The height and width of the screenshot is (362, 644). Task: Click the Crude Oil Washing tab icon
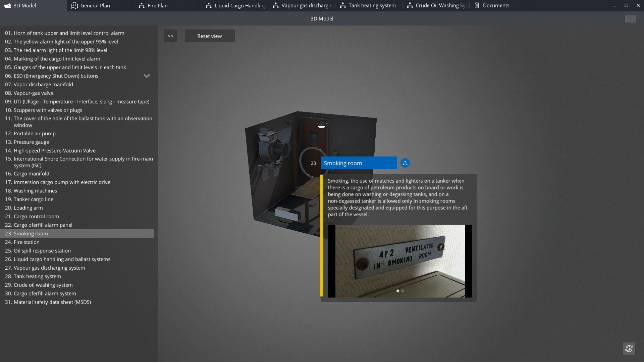(x=410, y=5)
